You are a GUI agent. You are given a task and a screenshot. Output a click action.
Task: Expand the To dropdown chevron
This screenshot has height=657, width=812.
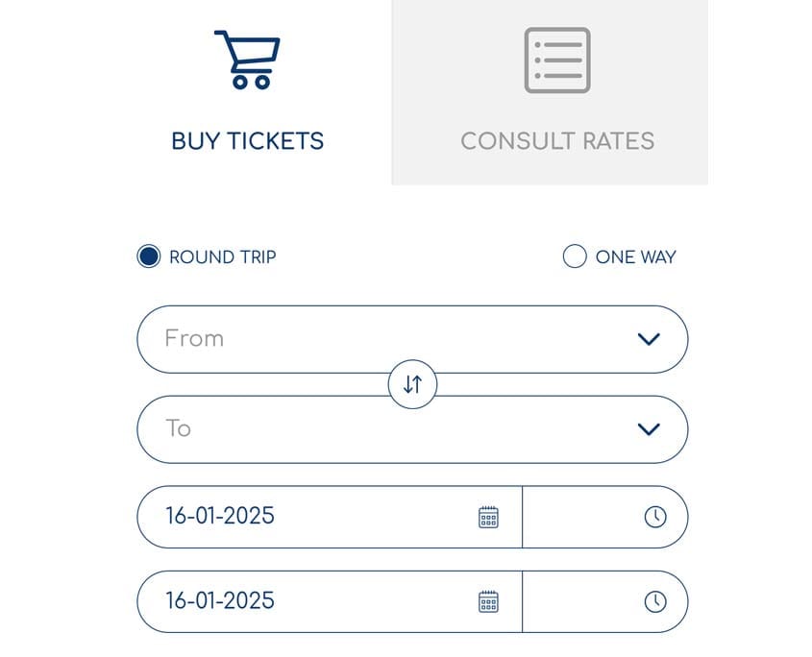tap(649, 429)
